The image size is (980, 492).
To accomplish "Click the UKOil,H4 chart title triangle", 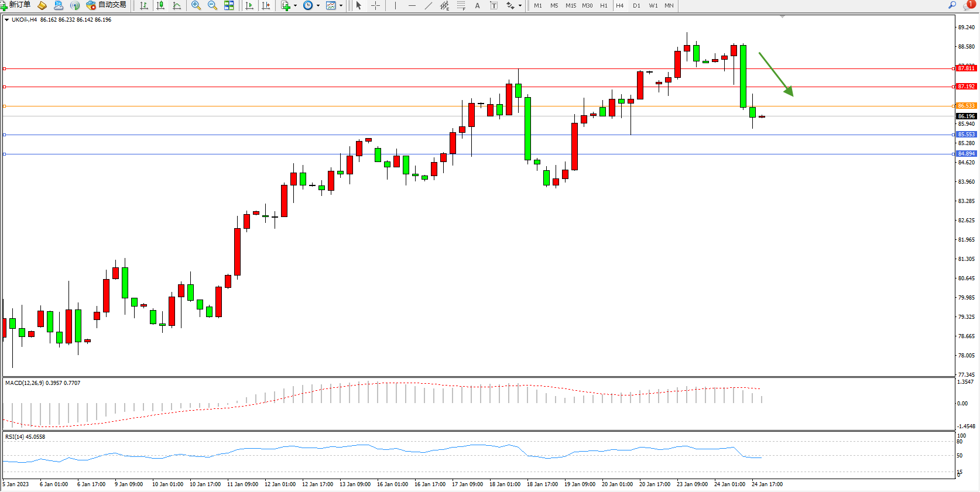I will [6, 20].
